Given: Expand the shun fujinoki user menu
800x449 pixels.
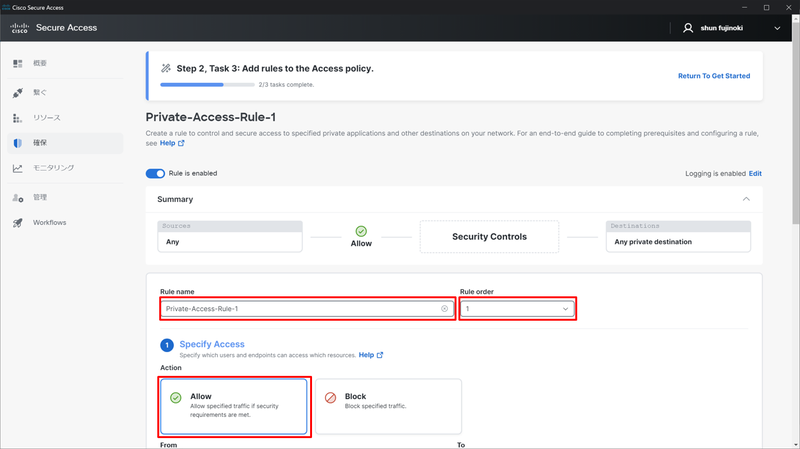Looking at the screenshot, I should pos(777,28).
